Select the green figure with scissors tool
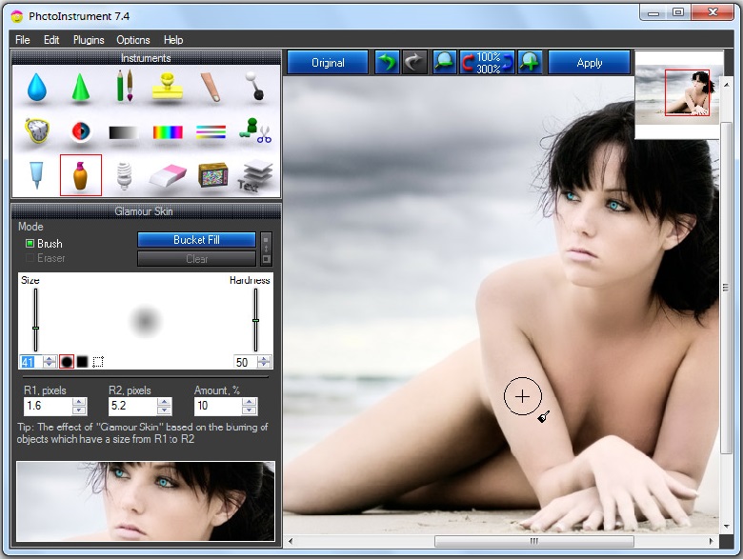Image resolution: width=743 pixels, height=560 pixels. click(255, 130)
